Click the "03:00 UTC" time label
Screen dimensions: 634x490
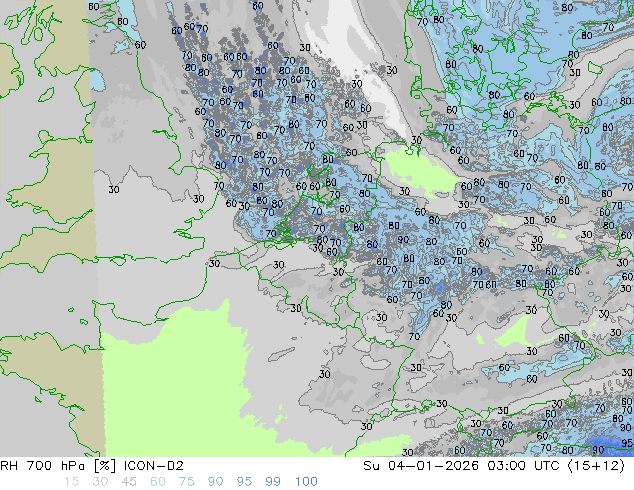pos(523,466)
